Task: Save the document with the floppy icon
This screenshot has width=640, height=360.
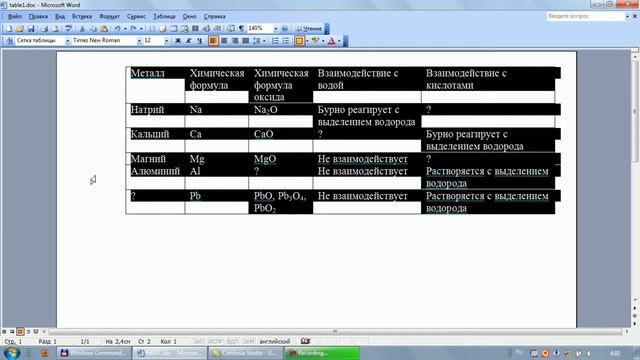Action: pos(31,29)
